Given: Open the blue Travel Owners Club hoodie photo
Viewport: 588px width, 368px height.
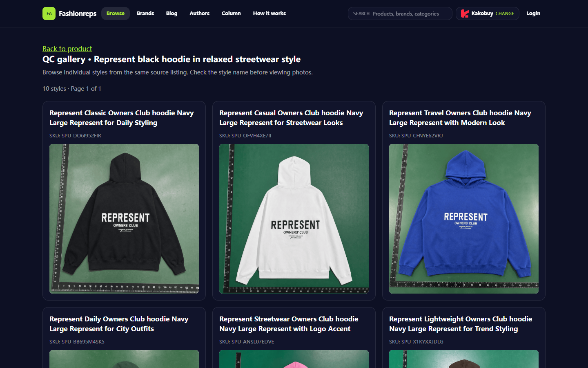Looking at the screenshot, I should (x=464, y=219).
